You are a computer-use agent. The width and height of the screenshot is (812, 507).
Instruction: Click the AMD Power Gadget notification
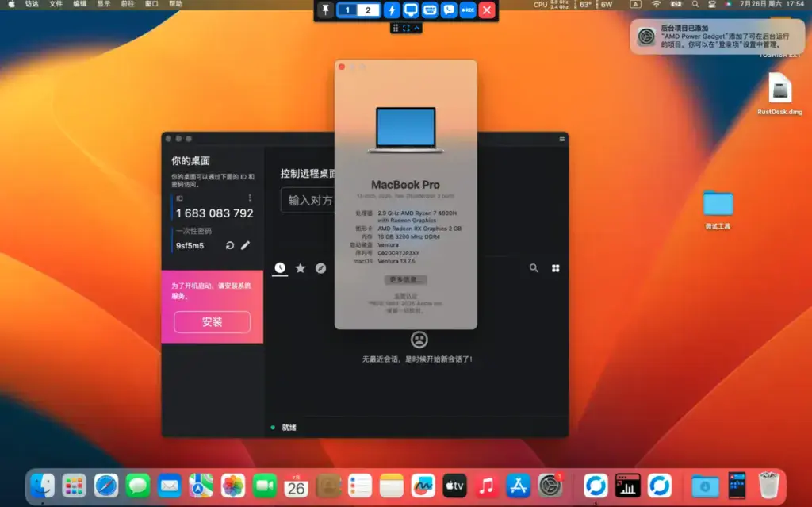718,36
